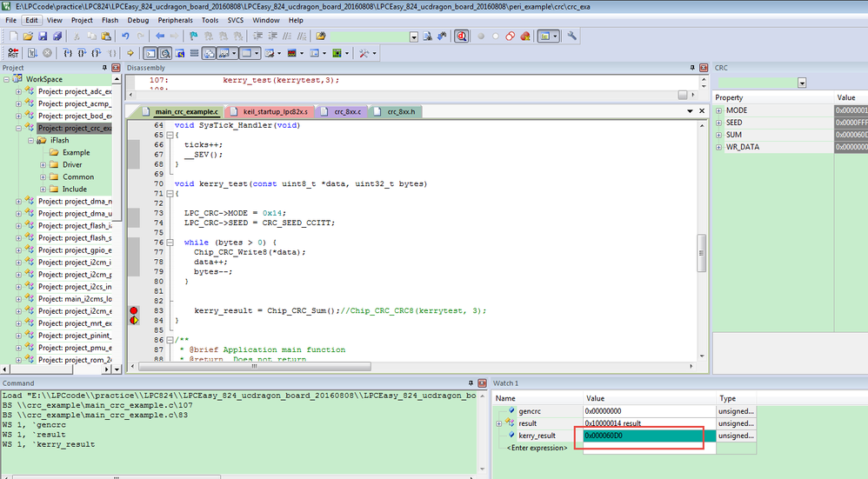Open the editor tab list arrow
Screen dimensions: 868x479
[x=690, y=111]
